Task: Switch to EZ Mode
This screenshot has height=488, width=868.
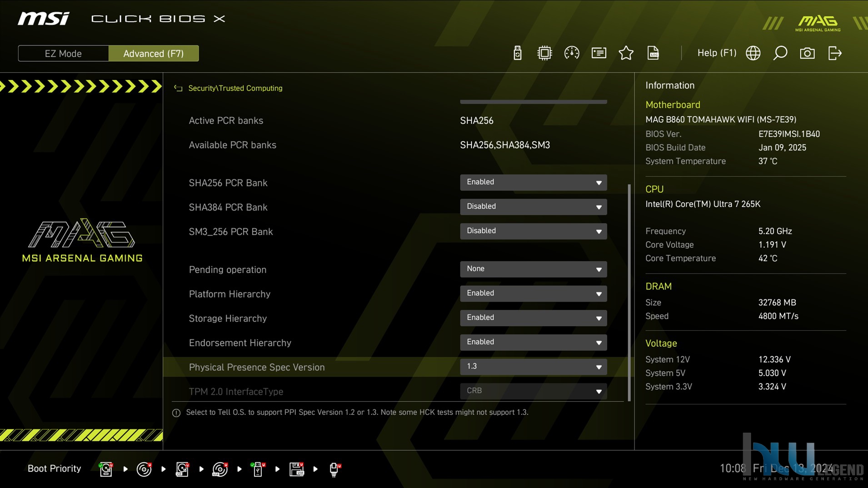Action: point(63,54)
